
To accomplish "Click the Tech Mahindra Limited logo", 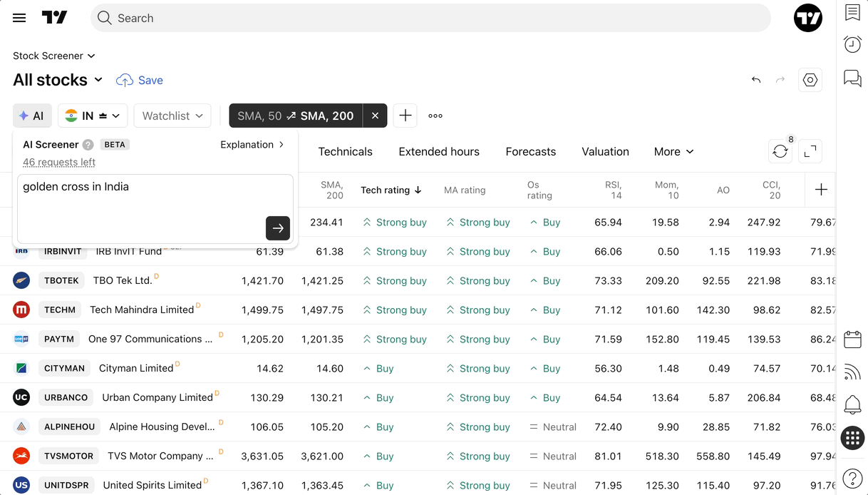I will tap(21, 310).
